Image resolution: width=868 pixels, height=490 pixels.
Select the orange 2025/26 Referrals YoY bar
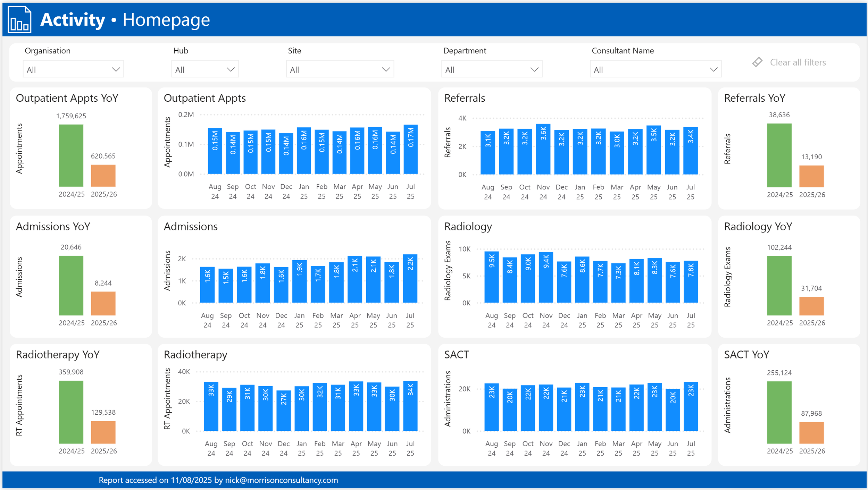(811, 176)
